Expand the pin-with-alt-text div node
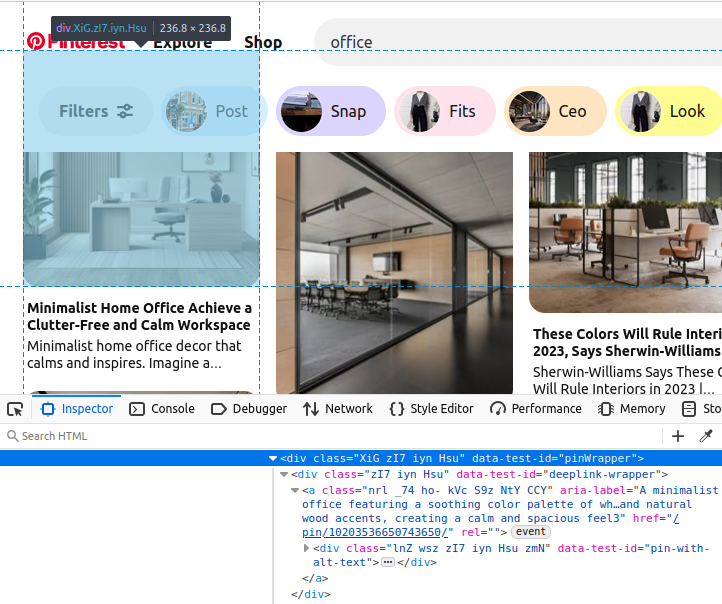The image size is (722, 604). [306, 548]
